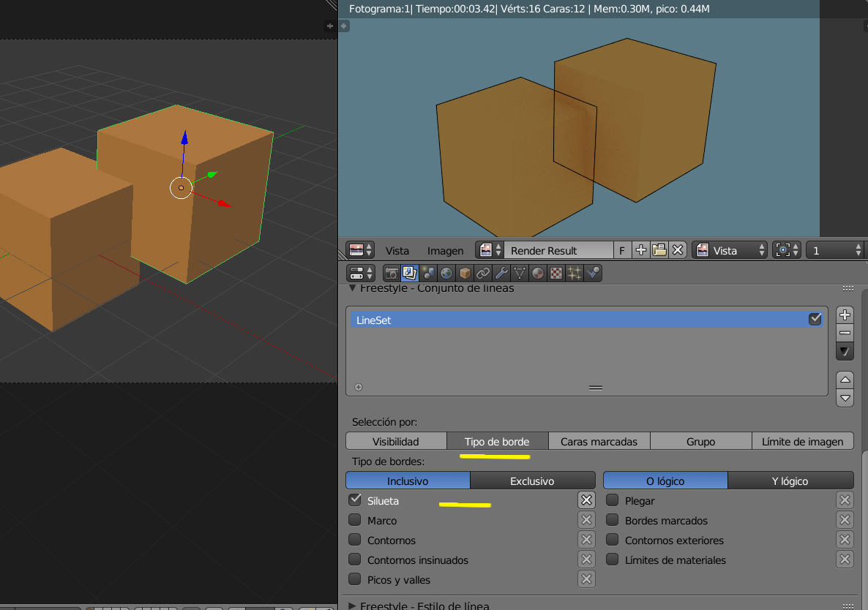Open the Texture properties checker tab
The image size is (868, 610).
pyautogui.click(x=556, y=274)
